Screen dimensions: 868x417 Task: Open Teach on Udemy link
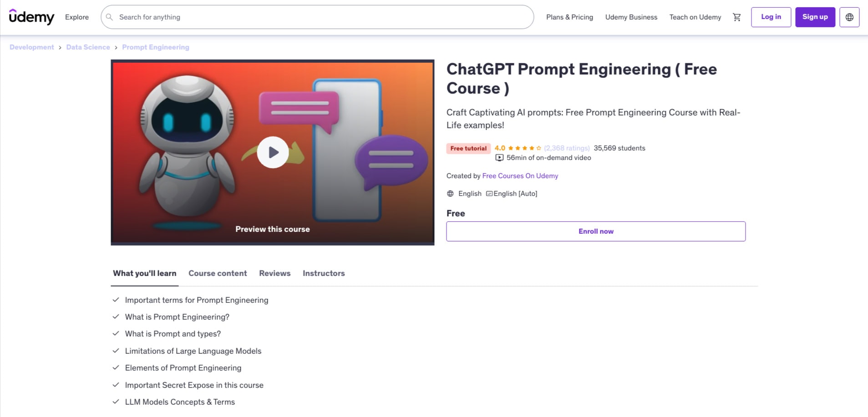click(695, 17)
